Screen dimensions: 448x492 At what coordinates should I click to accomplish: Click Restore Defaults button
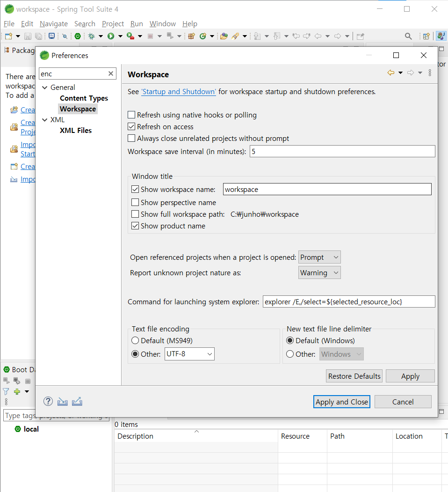coord(354,376)
